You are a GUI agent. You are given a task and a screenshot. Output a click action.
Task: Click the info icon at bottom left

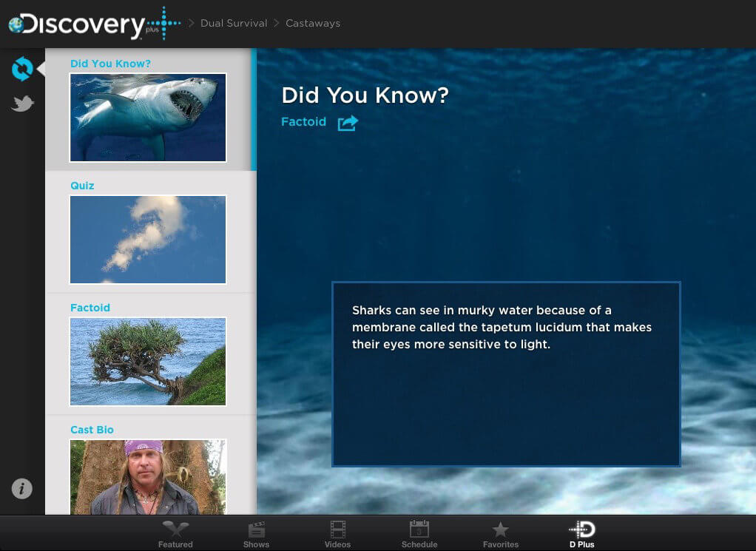(x=22, y=488)
